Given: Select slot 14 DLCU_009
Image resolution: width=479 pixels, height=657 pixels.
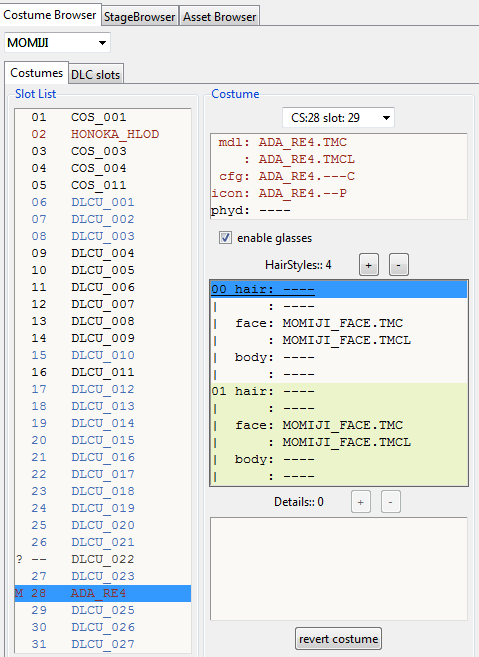Looking at the screenshot, I should tap(103, 338).
